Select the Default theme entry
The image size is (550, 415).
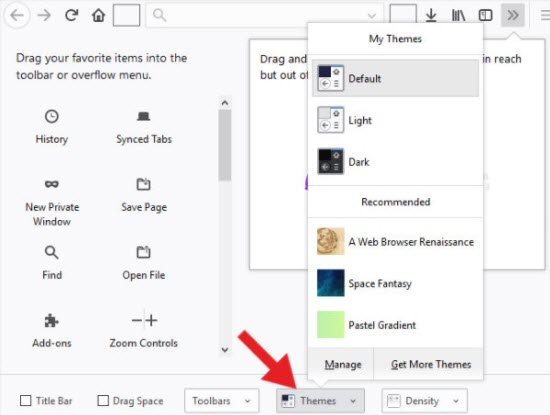tap(395, 78)
